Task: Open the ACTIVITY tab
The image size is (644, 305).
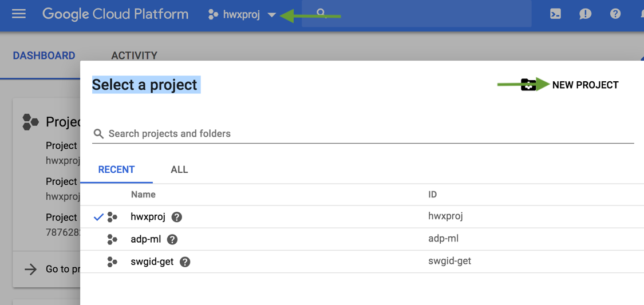Action: (135, 56)
